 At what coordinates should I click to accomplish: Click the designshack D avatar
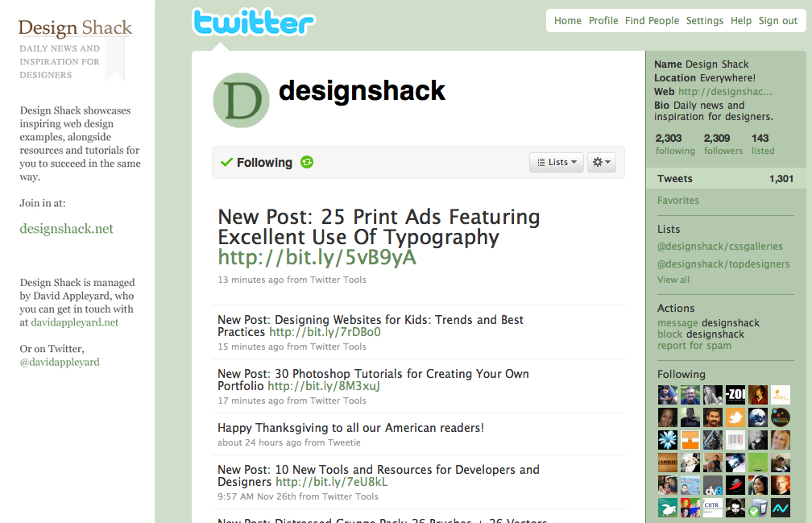point(242,101)
